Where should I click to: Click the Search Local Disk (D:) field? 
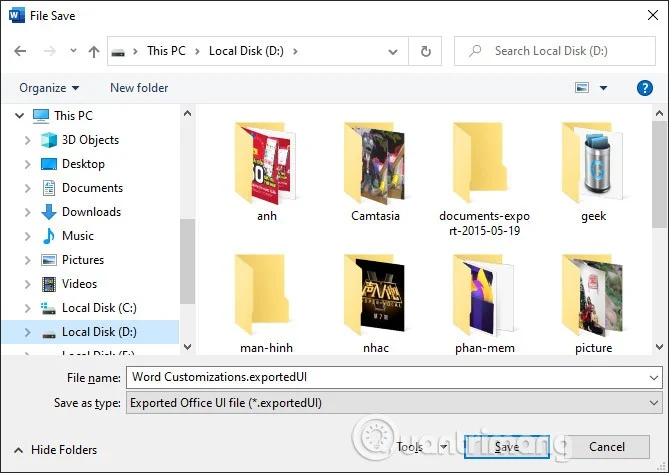(x=555, y=51)
